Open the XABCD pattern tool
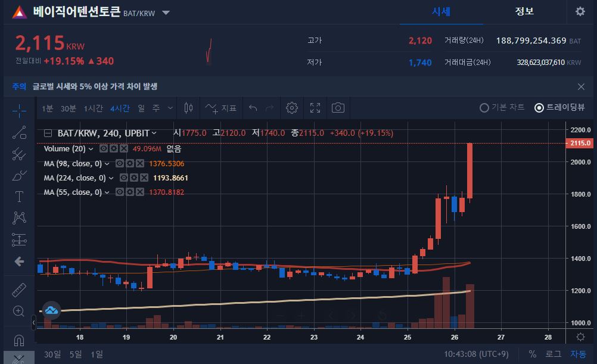The width and height of the screenshot is (597, 364). point(19,217)
